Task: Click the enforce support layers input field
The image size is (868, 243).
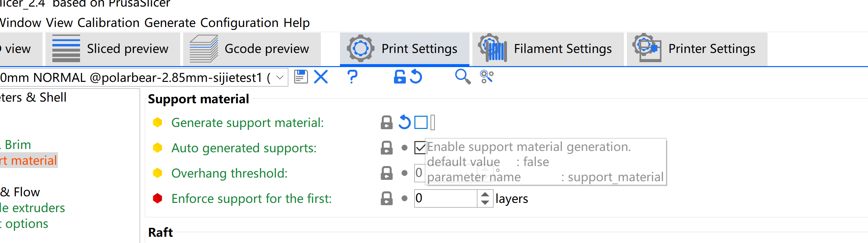Action: [445, 198]
